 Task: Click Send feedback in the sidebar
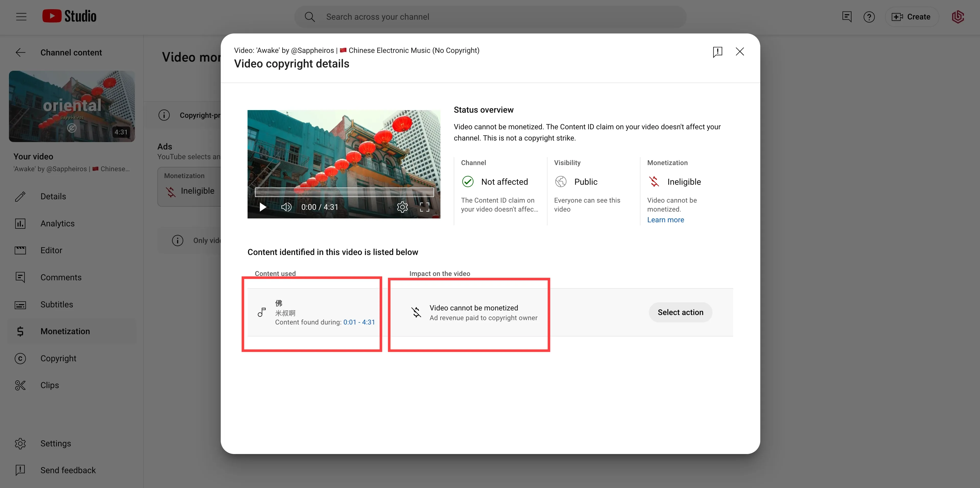72,470
